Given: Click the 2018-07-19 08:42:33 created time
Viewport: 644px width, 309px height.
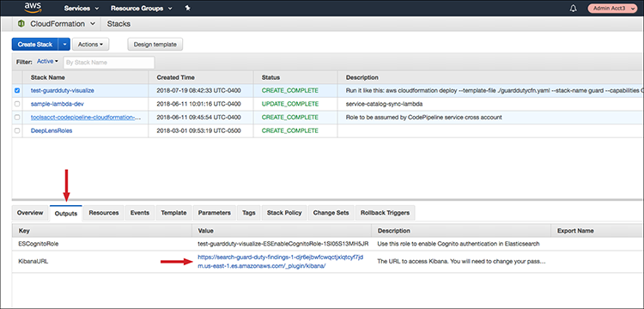Looking at the screenshot, I should click(x=198, y=91).
